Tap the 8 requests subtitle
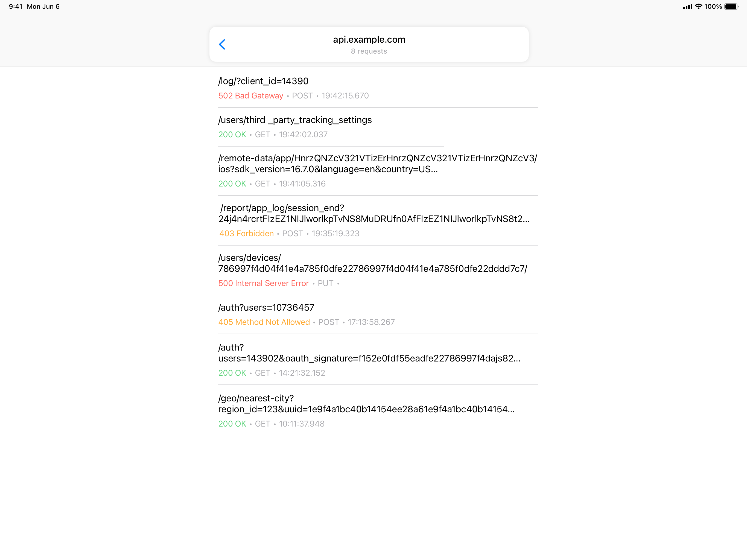 [x=368, y=51]
